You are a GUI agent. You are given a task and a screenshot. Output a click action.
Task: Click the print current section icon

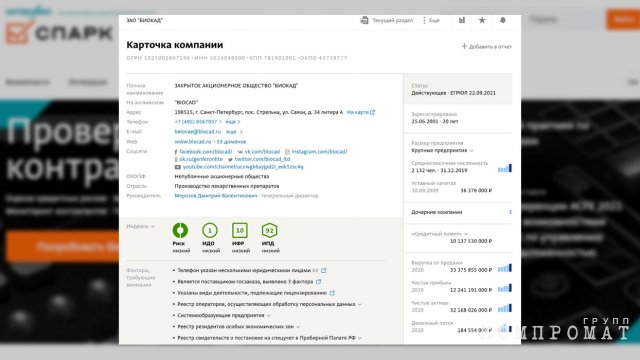click(x=364, y=20)
